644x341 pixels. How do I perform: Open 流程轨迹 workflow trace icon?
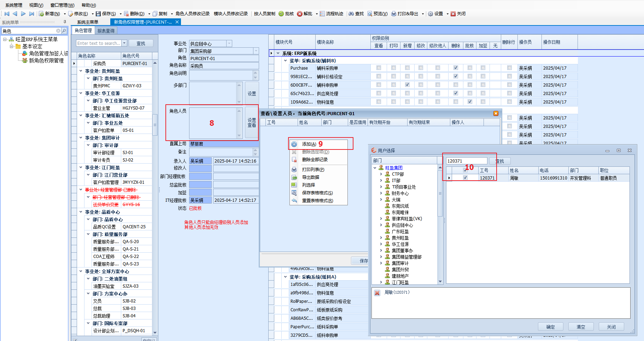[x=322, y=14]
